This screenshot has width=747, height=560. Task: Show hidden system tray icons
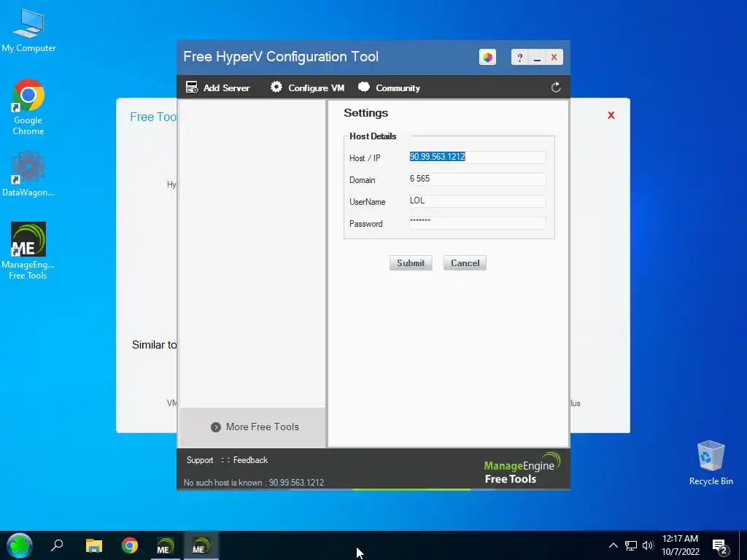[x=614, y=545]
